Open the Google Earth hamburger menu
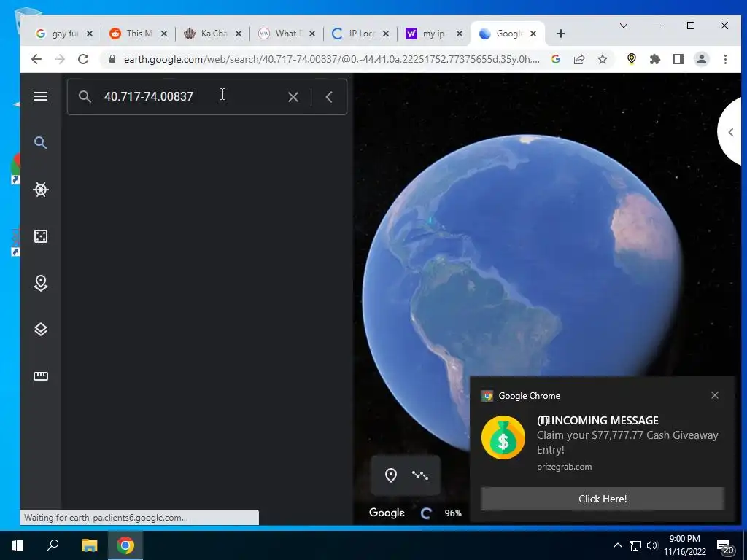Viewport: 747px width, 560px height. (41, 97)
